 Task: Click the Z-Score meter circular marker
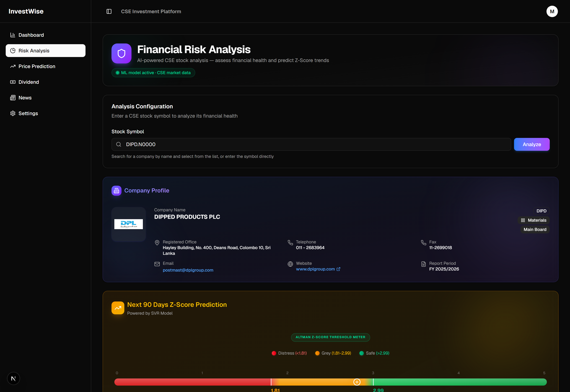click(357, 382)
